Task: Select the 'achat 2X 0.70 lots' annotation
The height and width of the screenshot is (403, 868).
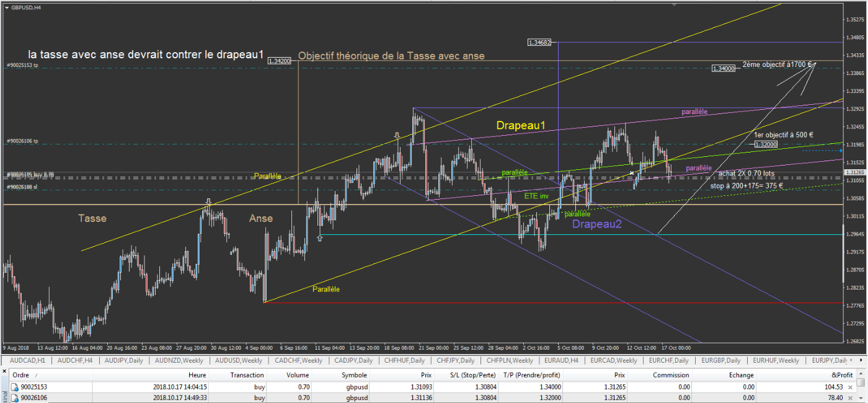Action: 746,174
